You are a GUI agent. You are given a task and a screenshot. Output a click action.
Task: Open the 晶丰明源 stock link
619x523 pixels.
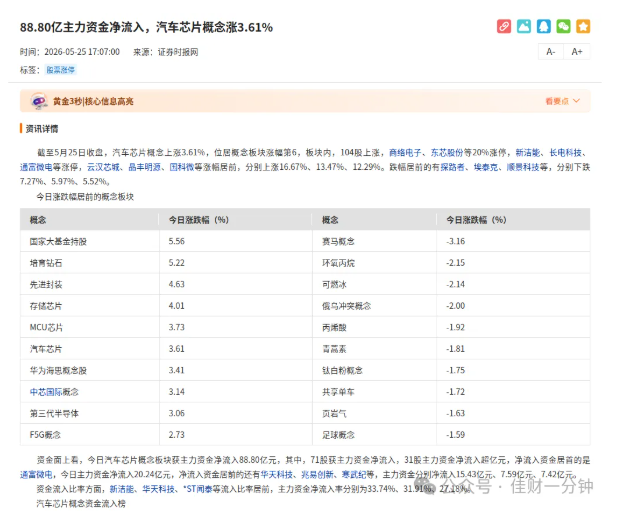(144, 167)
